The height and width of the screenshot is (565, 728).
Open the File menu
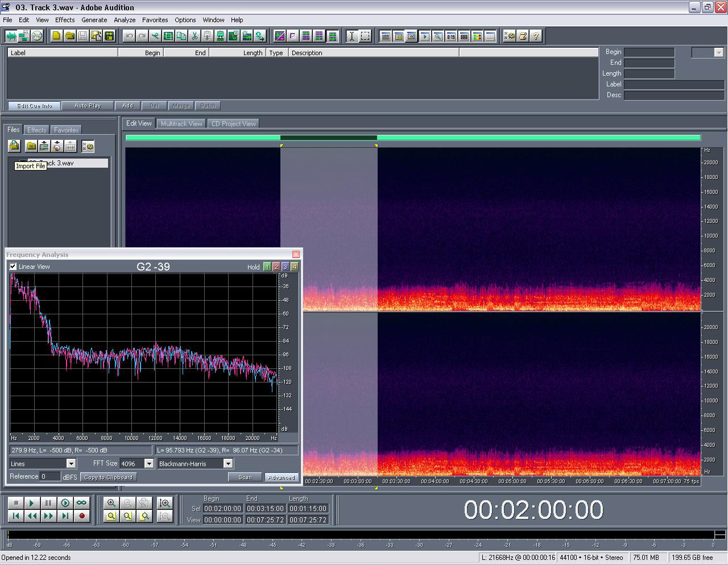pyautogui.click(x=7, y=19)
